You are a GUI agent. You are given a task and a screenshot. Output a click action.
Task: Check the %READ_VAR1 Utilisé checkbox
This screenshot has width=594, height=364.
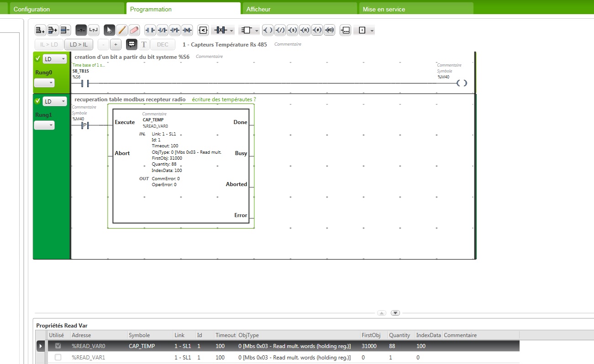point(58,358)
